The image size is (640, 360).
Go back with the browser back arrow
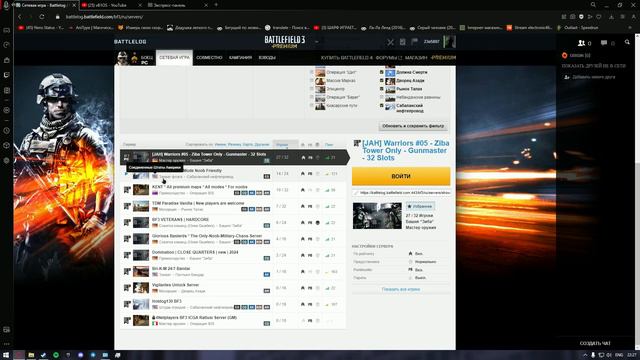coord(19,17)
